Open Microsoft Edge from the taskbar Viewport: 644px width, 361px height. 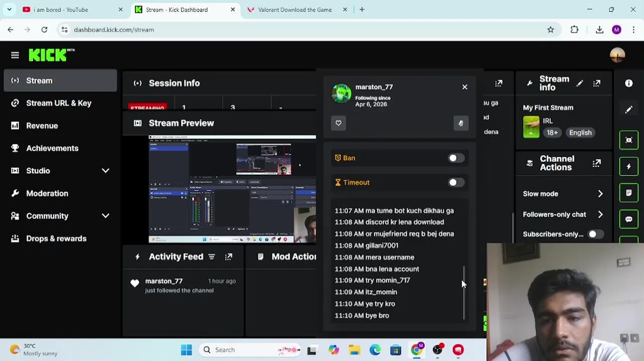tap(375, 350)
